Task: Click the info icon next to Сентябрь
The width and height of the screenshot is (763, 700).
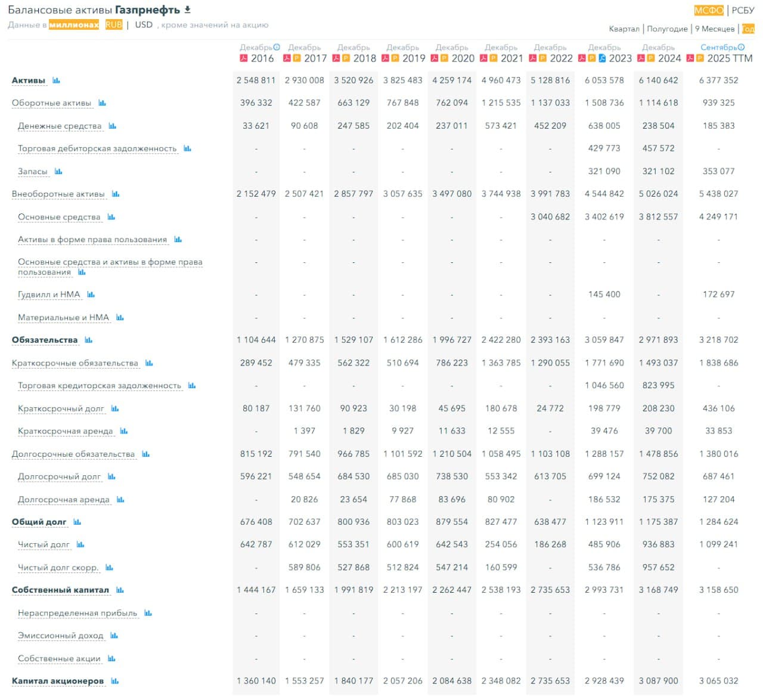Action: 741,47
